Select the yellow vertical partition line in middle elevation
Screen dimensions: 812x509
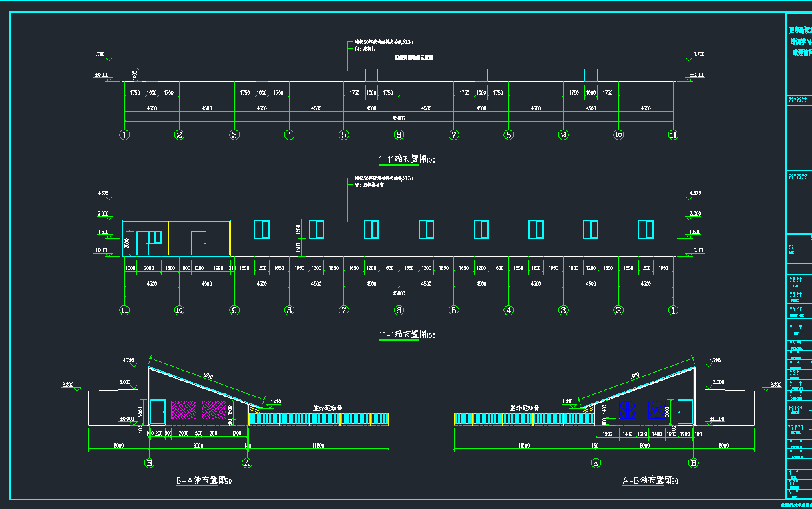(x=168, y=238)
